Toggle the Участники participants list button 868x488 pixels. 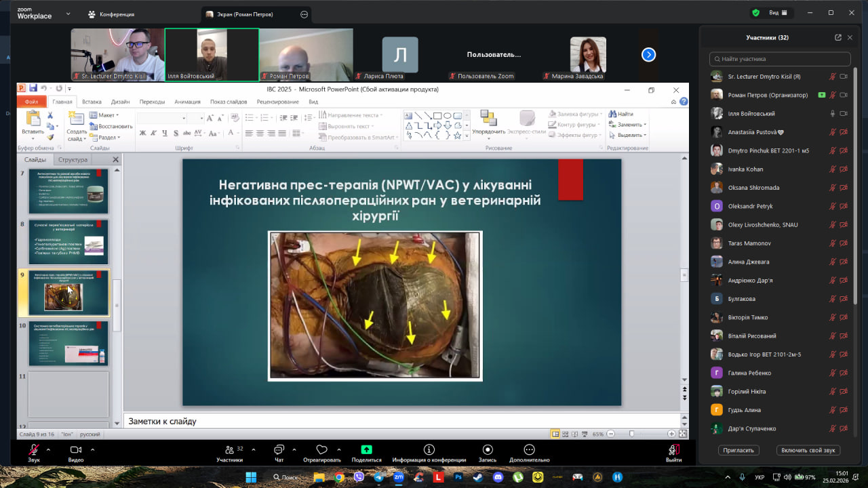[x=229, y=450]
